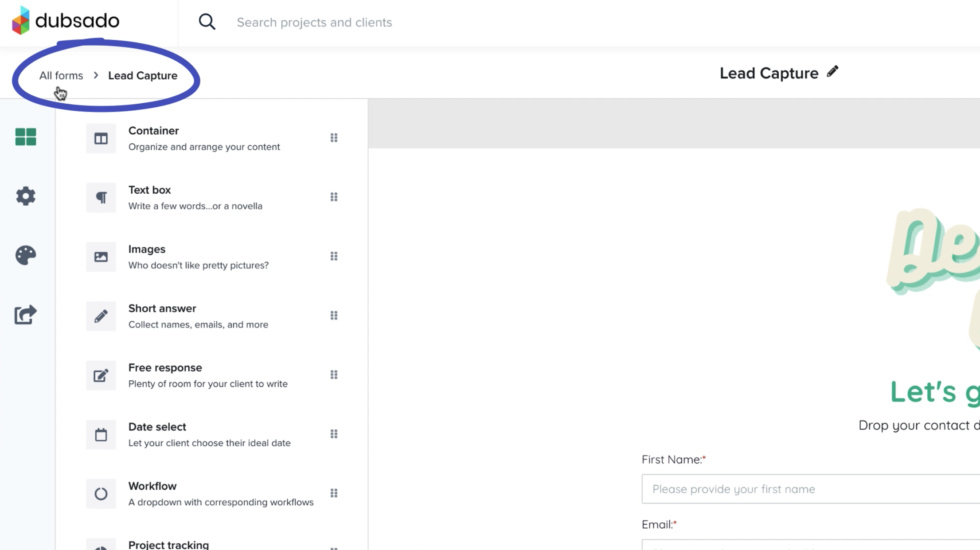Grab the drag handle beside Container

click(334, 138)
